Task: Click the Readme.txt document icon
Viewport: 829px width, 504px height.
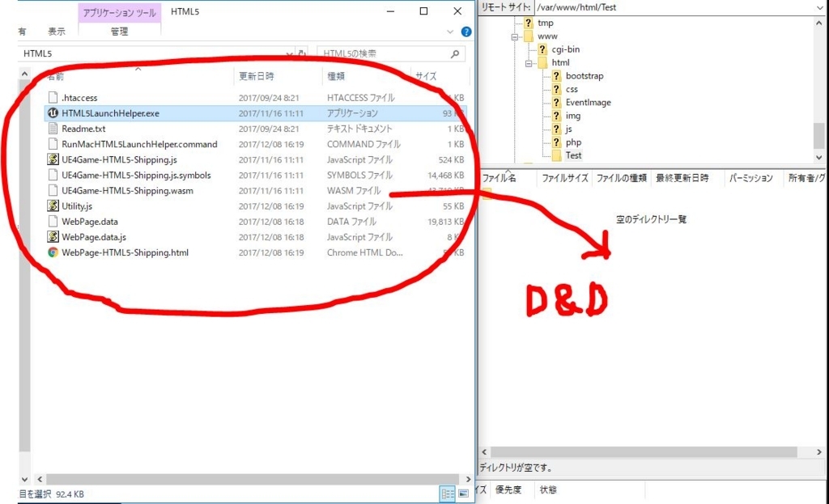Action: point(53,129)
